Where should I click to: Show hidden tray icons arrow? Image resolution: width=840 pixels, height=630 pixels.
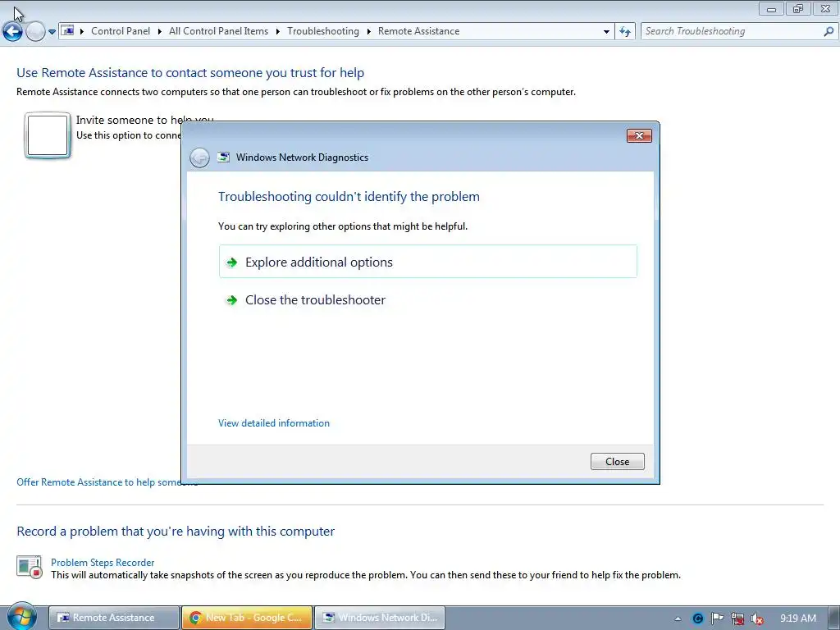coord(678,619)
